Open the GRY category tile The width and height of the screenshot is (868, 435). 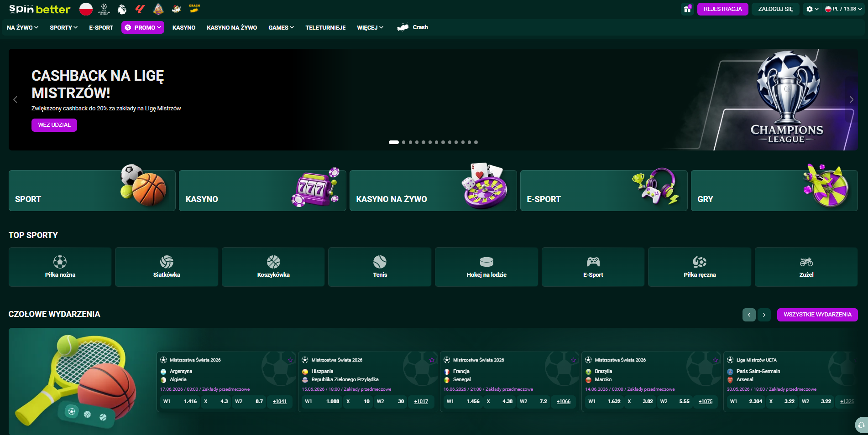pos(774,191)
